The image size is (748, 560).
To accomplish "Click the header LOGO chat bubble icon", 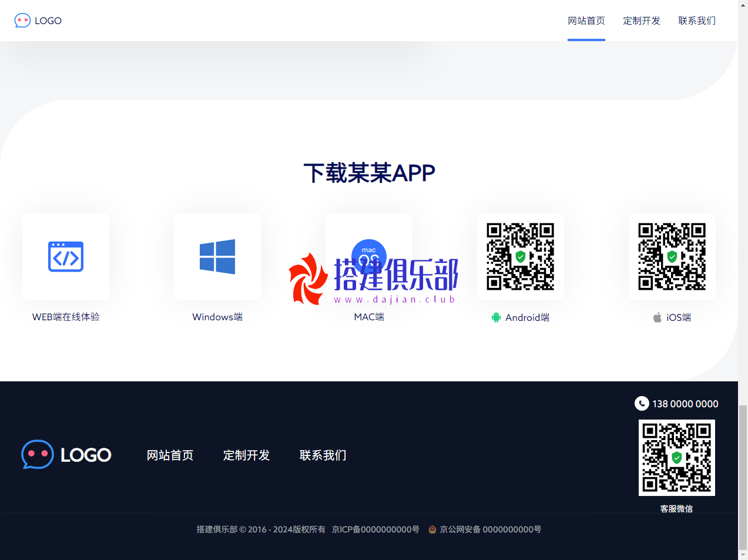I will pos(22,21).
